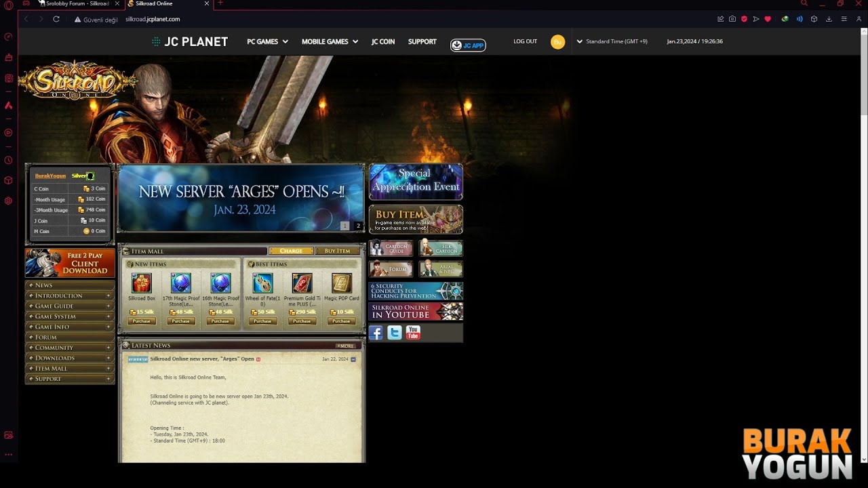Open Item Mall sidebar entry
The height and width of the screenshot is (488, 868).
pos(70,368)
